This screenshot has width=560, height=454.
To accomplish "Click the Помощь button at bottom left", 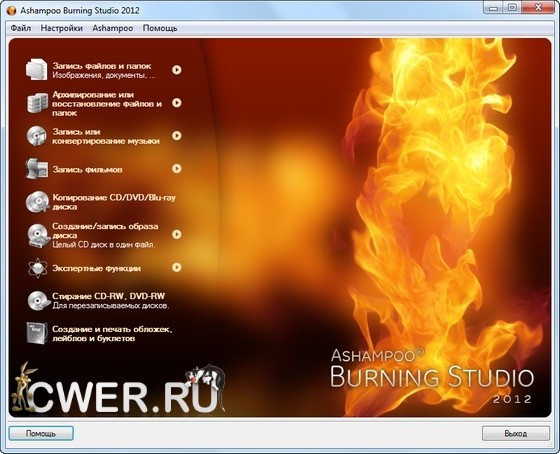I will coord(41,433).
